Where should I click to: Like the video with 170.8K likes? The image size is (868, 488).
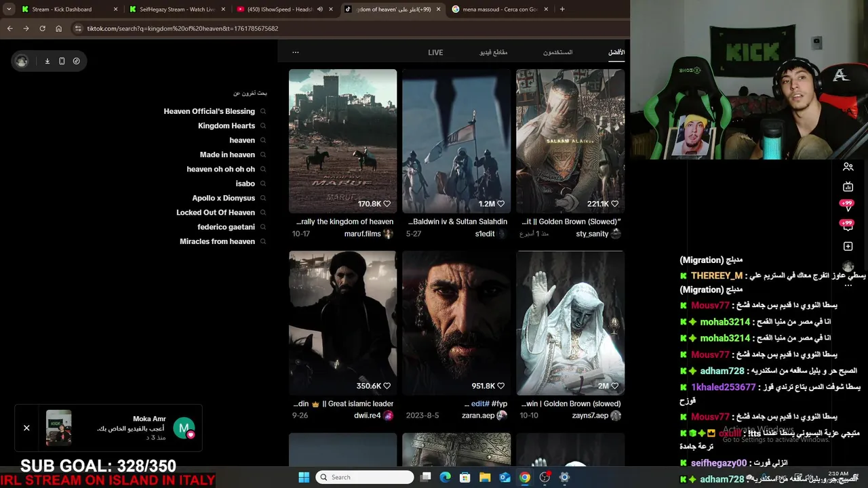pyautogui.click(x=387, y=204)
